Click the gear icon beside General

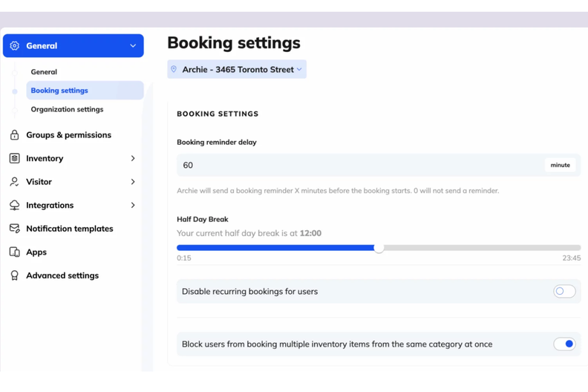click(x=15, y=46)
